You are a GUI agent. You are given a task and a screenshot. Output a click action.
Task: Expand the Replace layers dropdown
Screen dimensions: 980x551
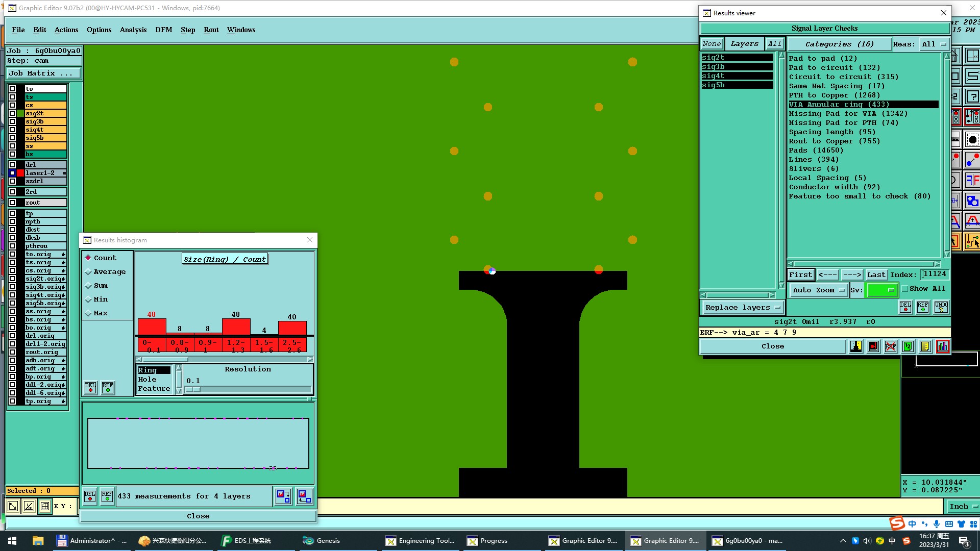point(743,307)
